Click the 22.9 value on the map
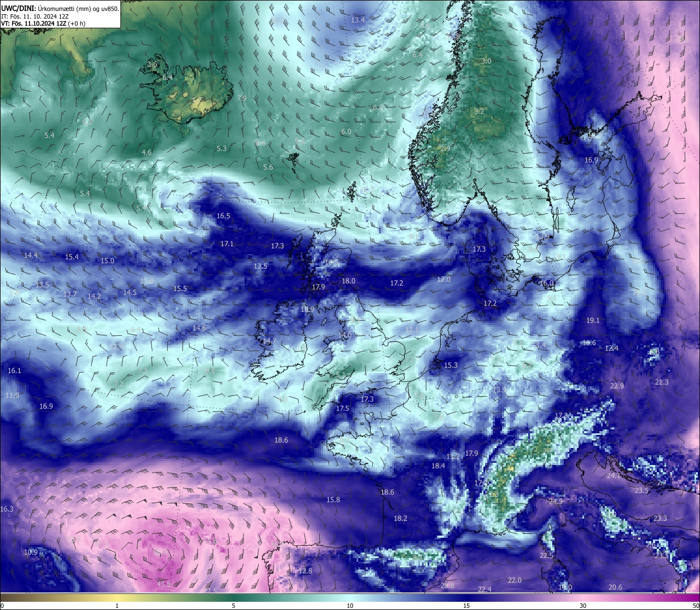The image size is (700, 610). pos(617,386)
